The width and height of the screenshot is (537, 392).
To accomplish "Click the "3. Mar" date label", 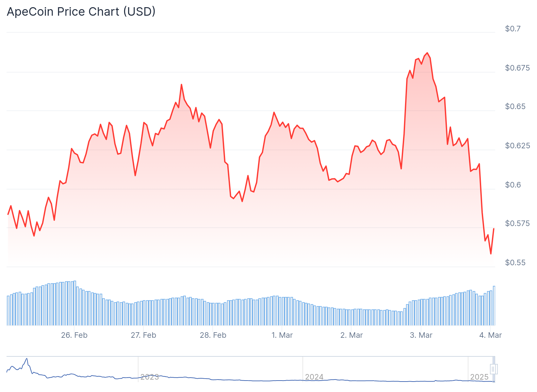I will [421, 335].
